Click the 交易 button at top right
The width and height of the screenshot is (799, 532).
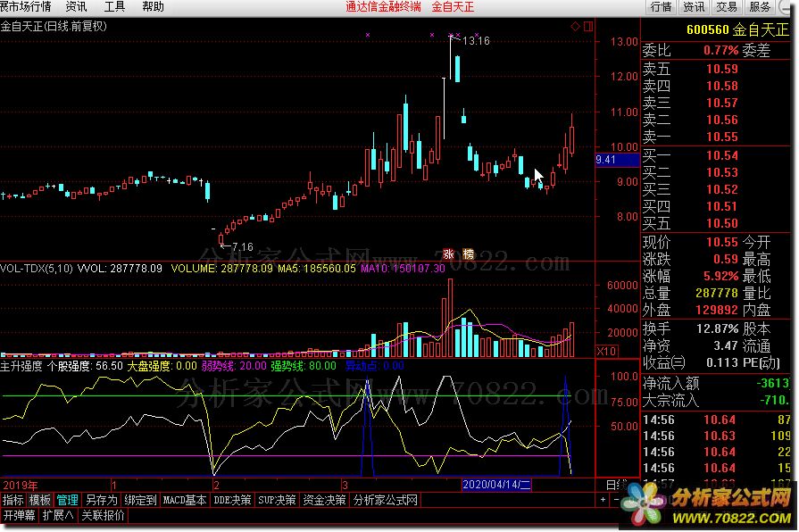pos(727,6)
